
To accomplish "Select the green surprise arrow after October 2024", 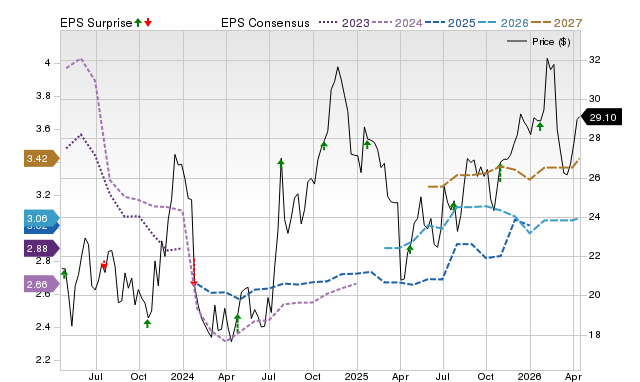I will [x=324, y=145].
